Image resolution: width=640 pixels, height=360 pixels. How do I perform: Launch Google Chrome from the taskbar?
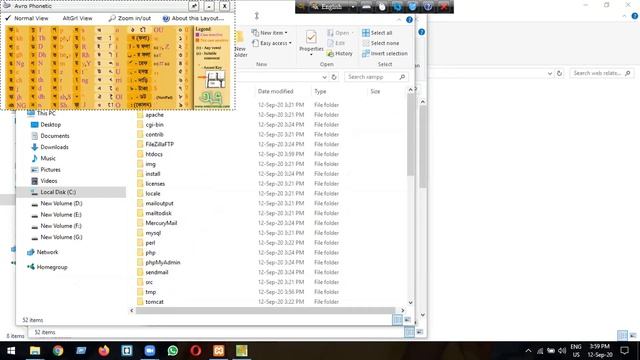pyautogui.click(x=58, y=351)
